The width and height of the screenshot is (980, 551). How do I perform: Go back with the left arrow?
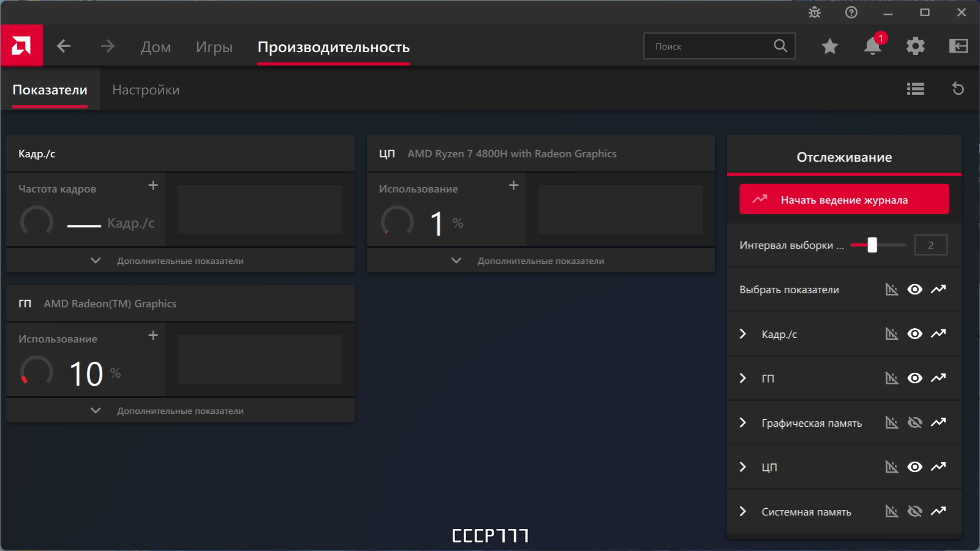point(64,46)
